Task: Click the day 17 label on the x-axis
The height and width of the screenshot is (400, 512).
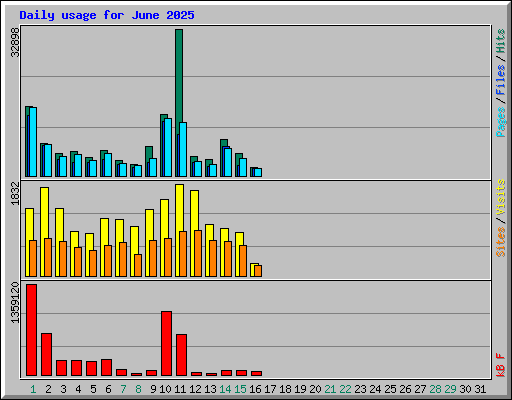Action: (x=270, y=389)
